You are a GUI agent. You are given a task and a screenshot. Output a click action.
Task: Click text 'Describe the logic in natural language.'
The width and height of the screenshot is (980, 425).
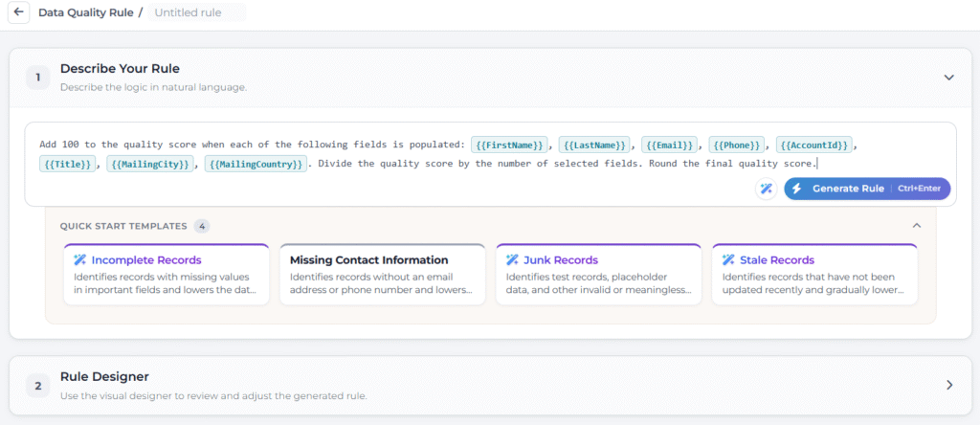tap(154, 87)
